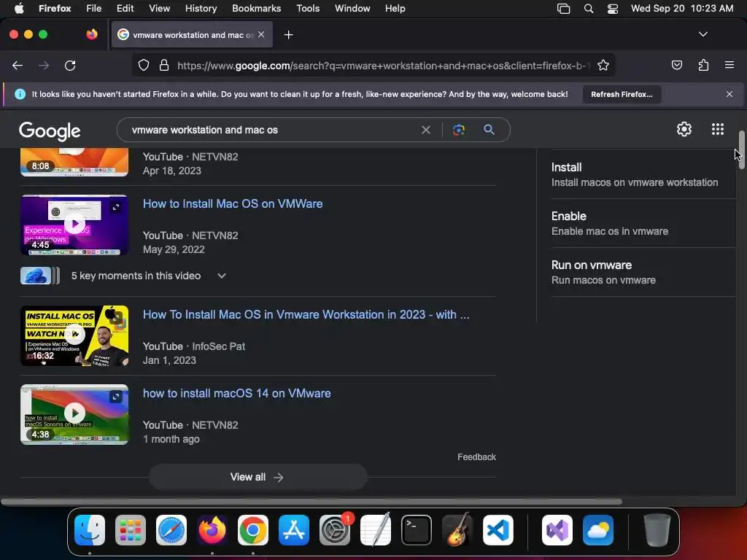This screenshot has width=747, height=560.
Task: Open the shield tracking protection icon
Action: (144, 65)
